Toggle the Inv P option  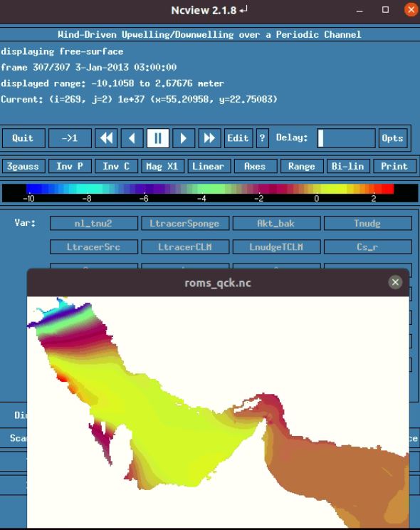tap(70, 166)
